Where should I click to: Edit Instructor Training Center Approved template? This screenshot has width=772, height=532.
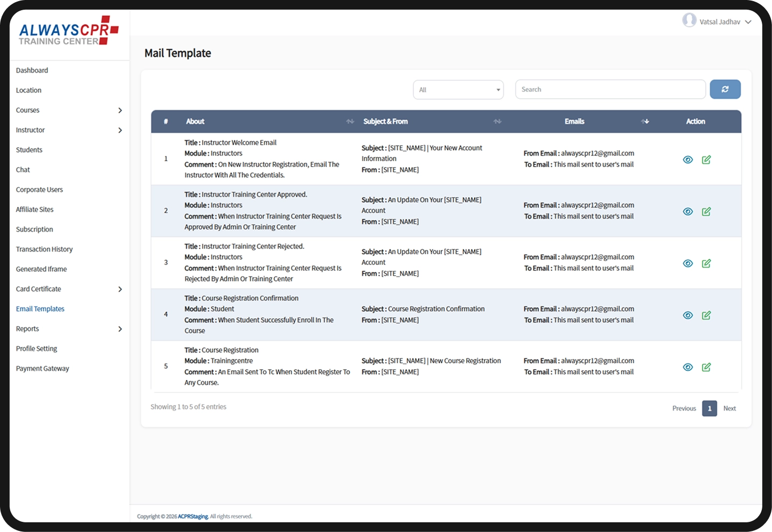706,212
